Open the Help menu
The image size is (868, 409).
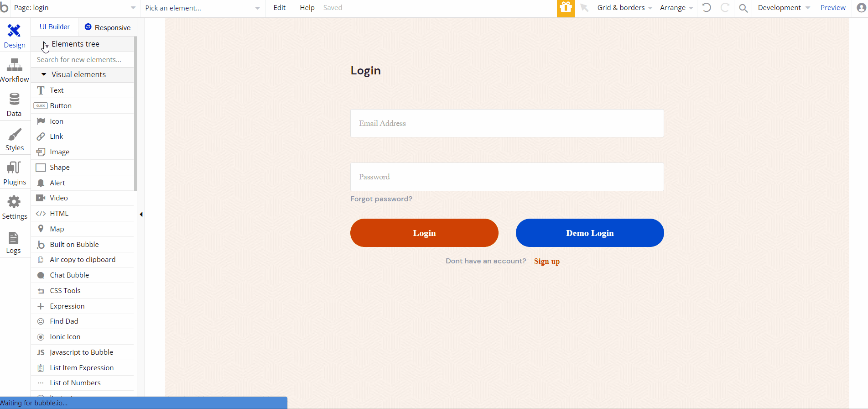[307, 8]
